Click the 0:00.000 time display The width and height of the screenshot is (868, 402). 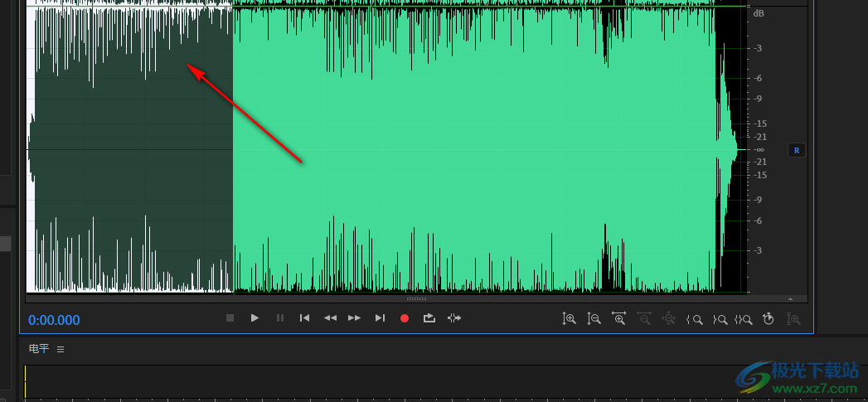click(54, 320)
